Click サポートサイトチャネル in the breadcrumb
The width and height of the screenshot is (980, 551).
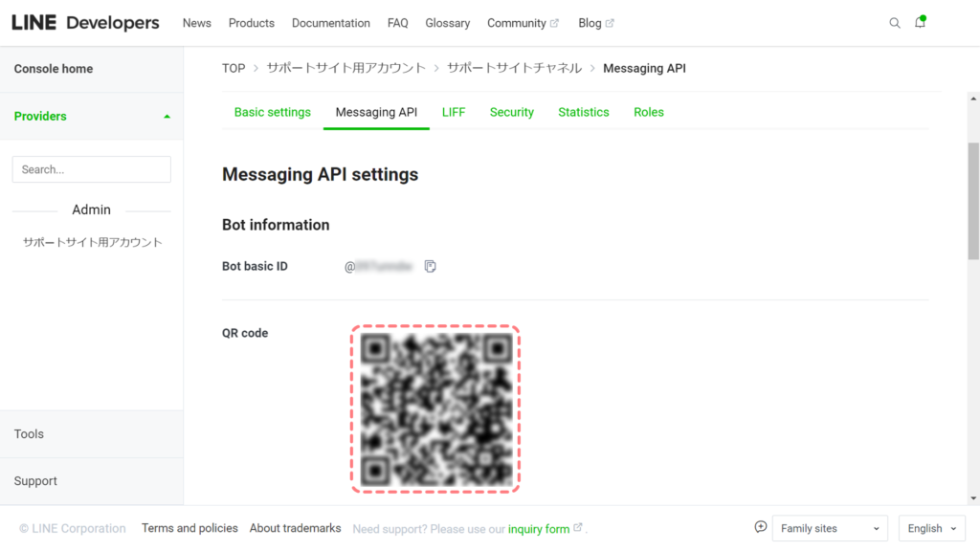click(x=514, y=68)
